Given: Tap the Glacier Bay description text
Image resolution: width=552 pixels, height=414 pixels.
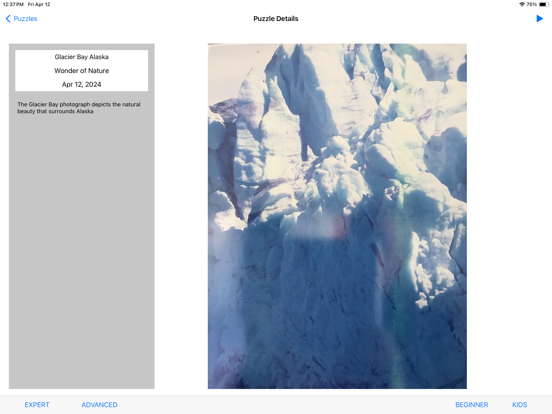Looking at the screenshot, I should click(79, 108).
